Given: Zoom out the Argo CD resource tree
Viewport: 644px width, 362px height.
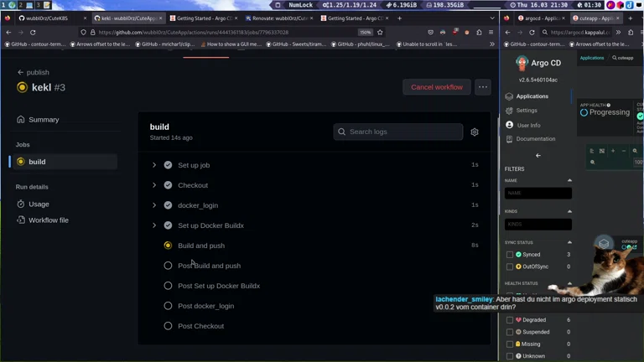Looking at the screenshot, I should pyautogui.click(x=624, y=151).
